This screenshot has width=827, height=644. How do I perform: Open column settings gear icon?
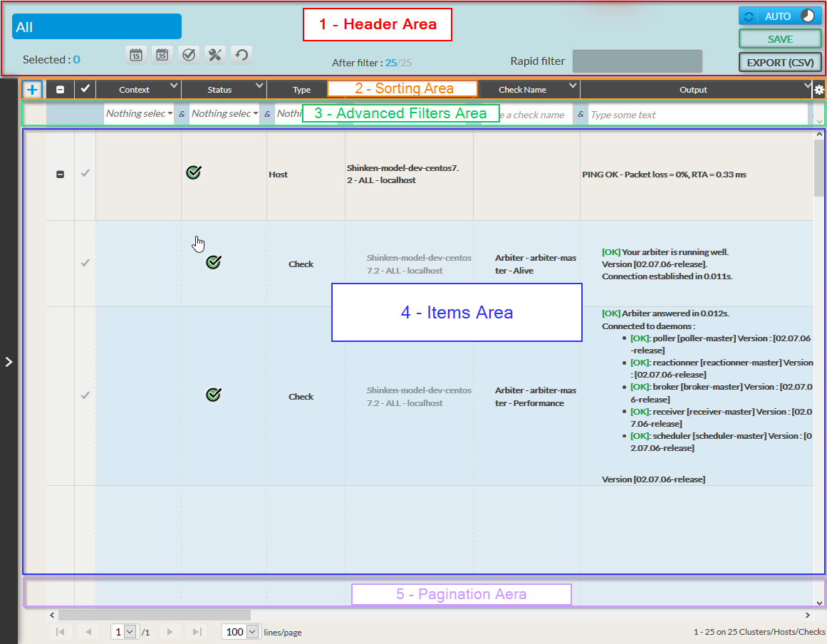point(819,90)
